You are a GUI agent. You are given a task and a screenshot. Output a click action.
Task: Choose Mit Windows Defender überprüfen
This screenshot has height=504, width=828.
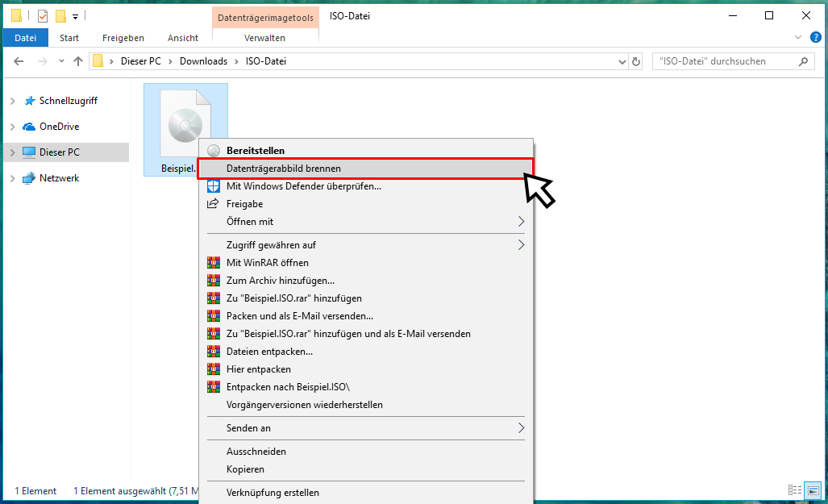click(365, 186)
